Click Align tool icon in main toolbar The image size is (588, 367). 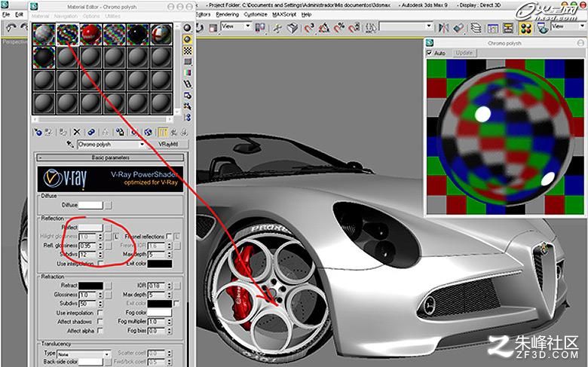458,28
